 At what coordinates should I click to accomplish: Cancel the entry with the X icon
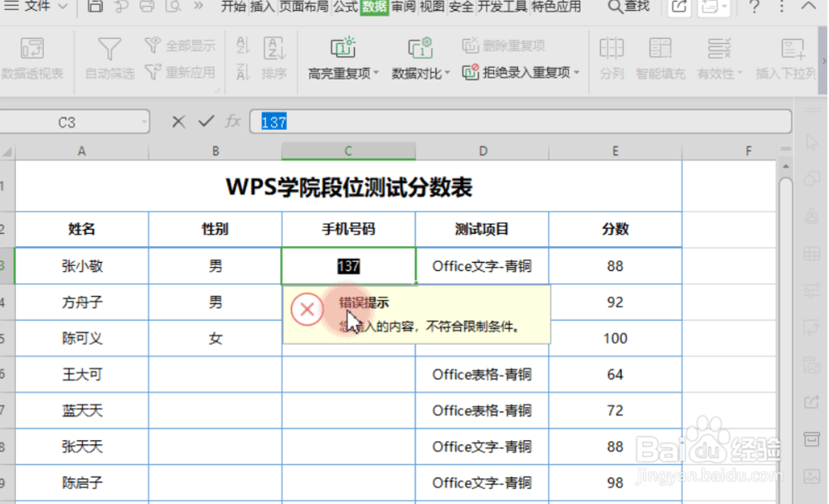click(178, 122)
